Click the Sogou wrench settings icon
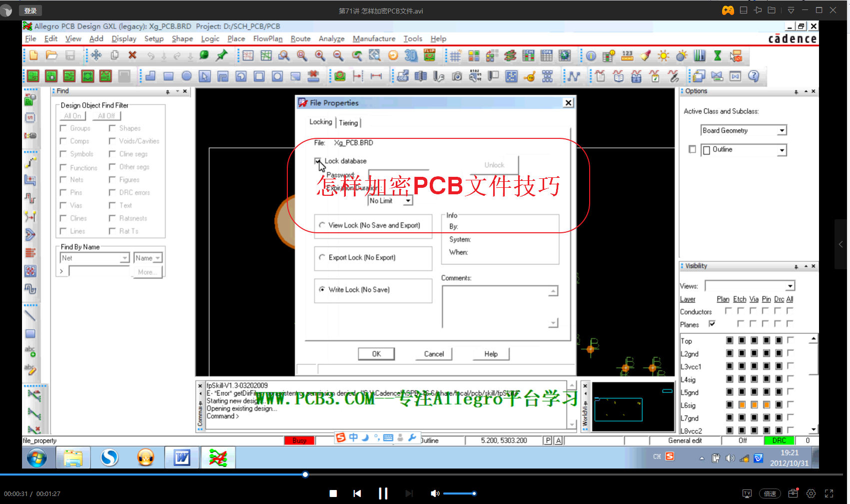The width and height of the screenshot is (850, 504). click(412, 438)
